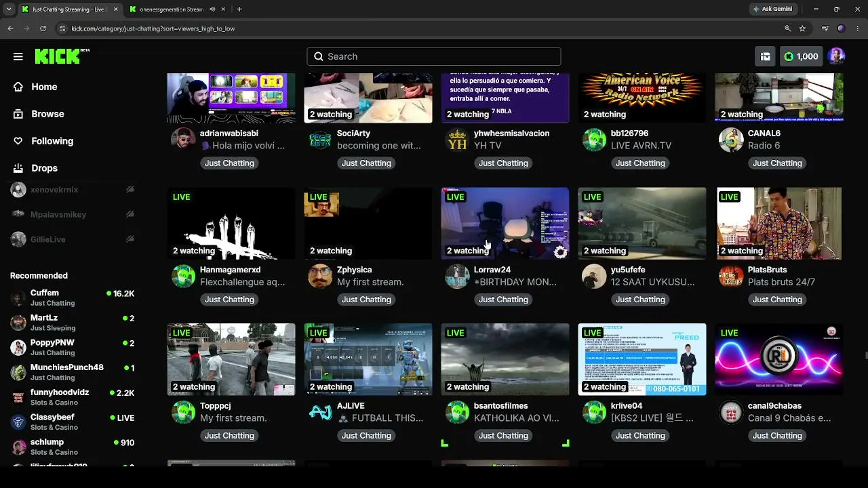Go to the Following page

point(52,141)
